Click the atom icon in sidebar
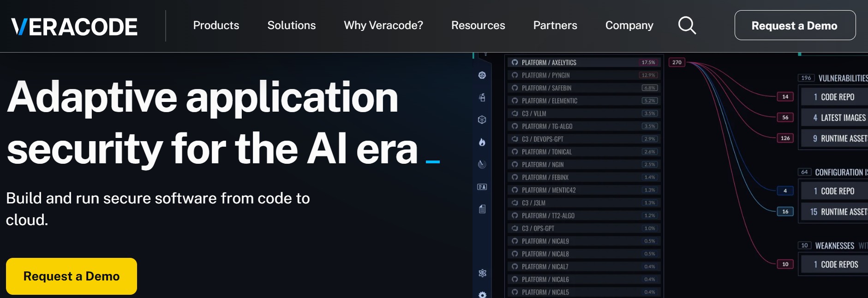 (x=482, y=273)
